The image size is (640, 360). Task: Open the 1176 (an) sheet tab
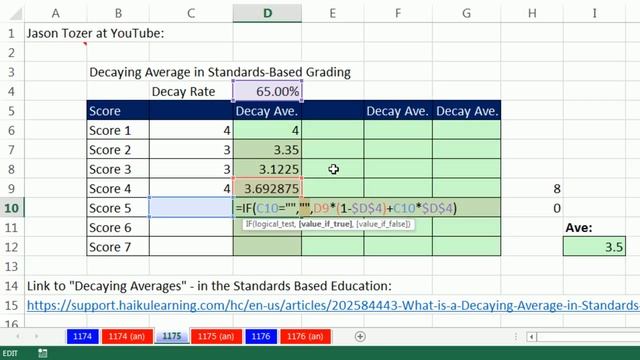coord(305,337)
